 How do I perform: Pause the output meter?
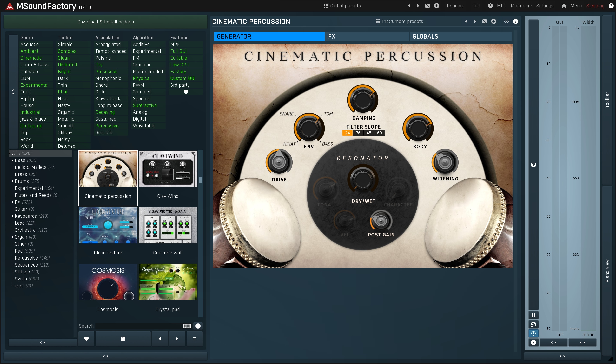533,315
